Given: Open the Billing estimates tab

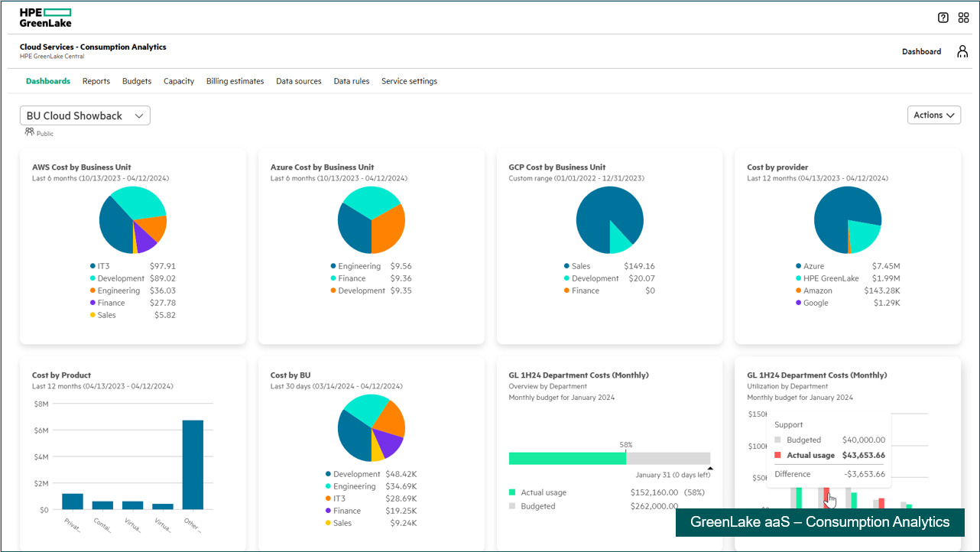Looking at the screenshot, I should click(235, 81).
